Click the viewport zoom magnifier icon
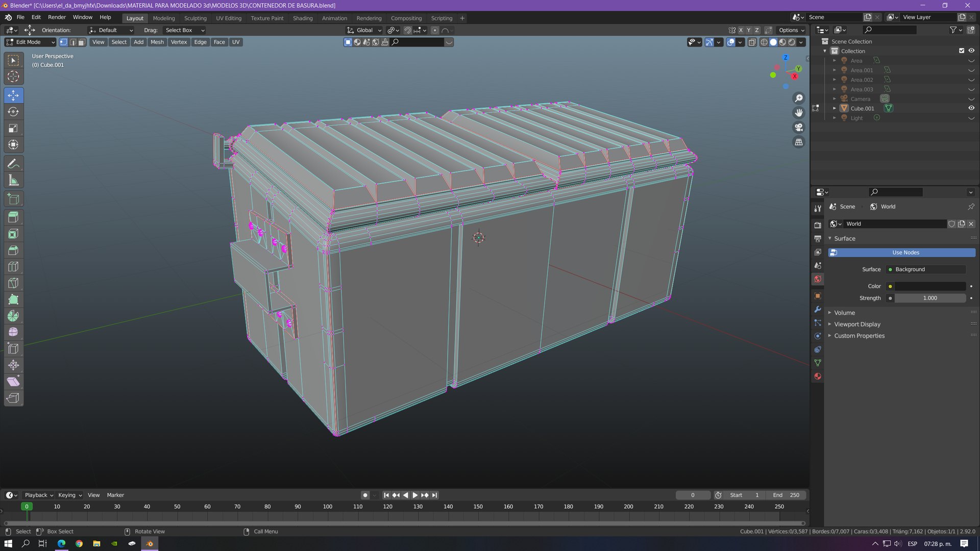Screen dimensions: 980x551 (x=799, y=98)
